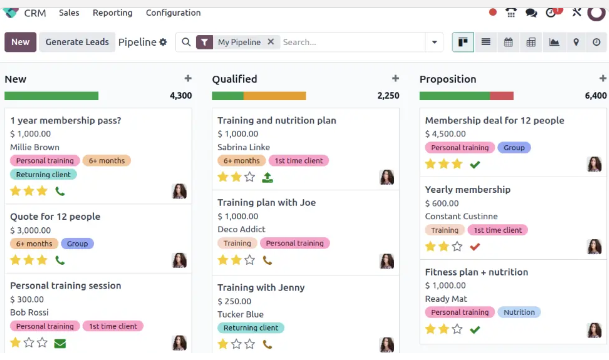Toggle second star on Training with Jenny
609x360 pixels.
[x=236, y=344]
